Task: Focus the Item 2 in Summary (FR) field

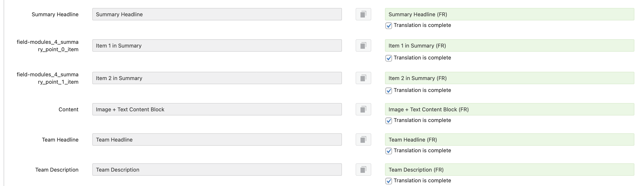Action: 509,78
